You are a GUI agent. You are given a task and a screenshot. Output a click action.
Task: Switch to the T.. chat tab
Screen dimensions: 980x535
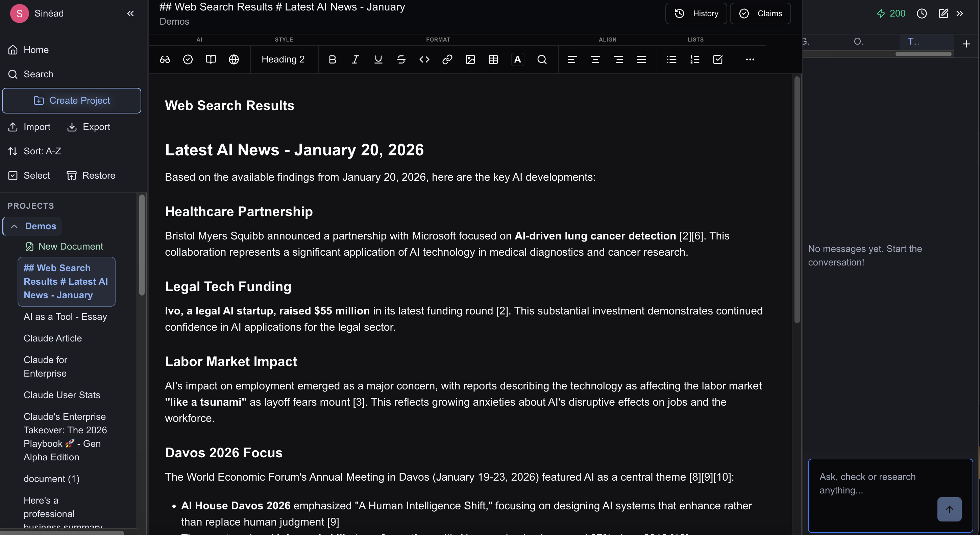tap(913, 42)
